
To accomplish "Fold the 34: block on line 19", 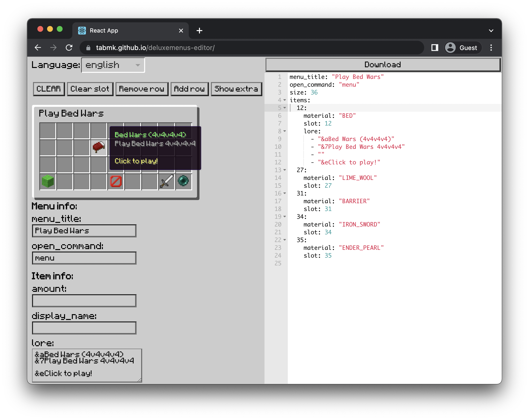I will [285, 217].
